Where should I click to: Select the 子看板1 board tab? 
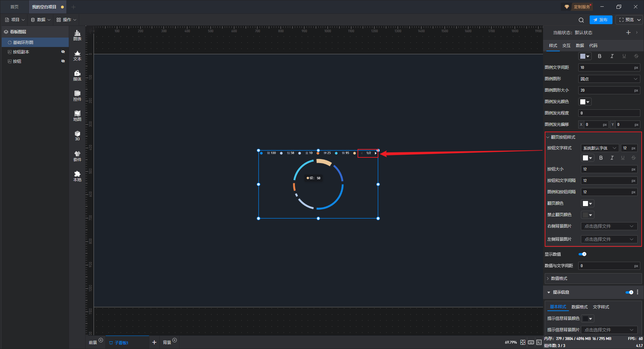coord(127,343)
